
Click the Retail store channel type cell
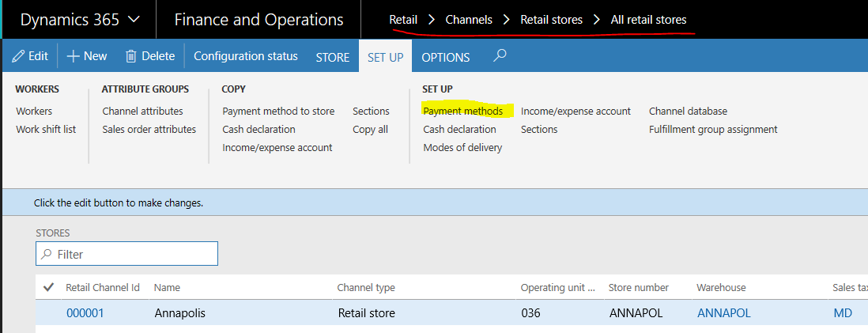click(367, 313)
